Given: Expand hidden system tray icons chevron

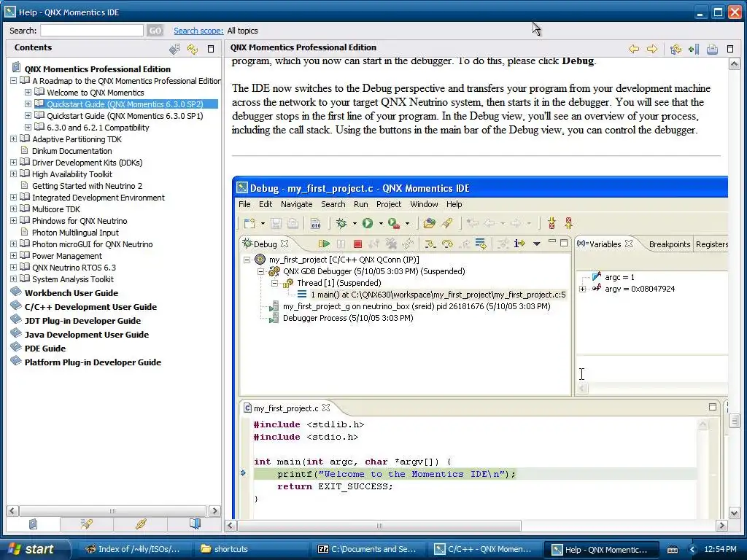Looking at the screenshot, I should (x=692, y=550).
